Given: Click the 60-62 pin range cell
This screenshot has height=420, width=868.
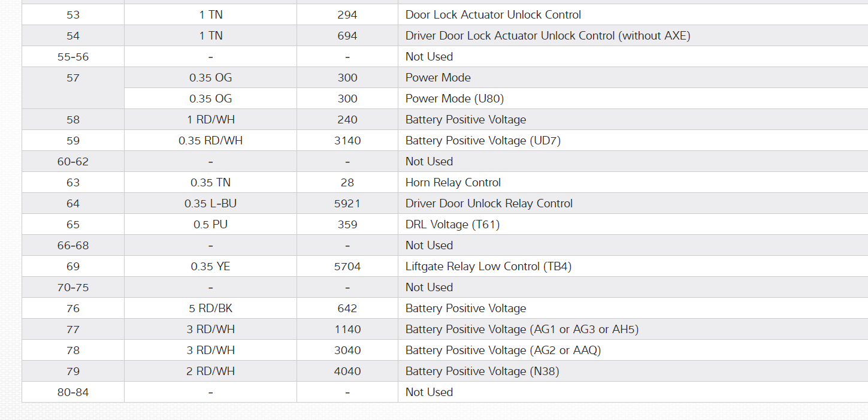Looking at the screenshot, I should click(73, 162).
